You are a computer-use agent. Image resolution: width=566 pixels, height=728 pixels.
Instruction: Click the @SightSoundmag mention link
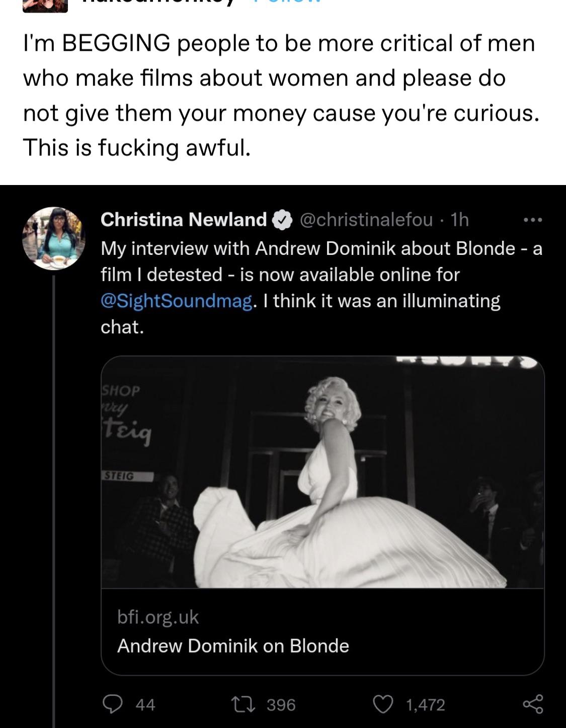176,301
